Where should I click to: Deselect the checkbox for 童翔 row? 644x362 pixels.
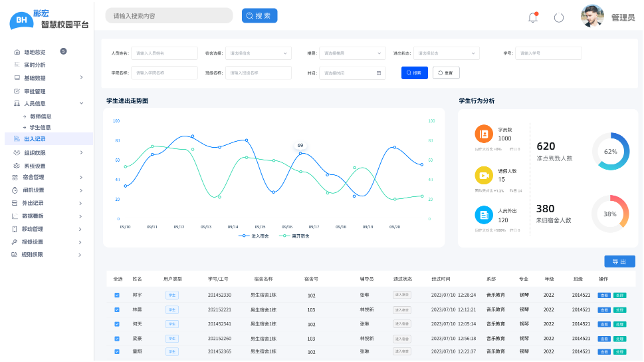tap(117, 351)
